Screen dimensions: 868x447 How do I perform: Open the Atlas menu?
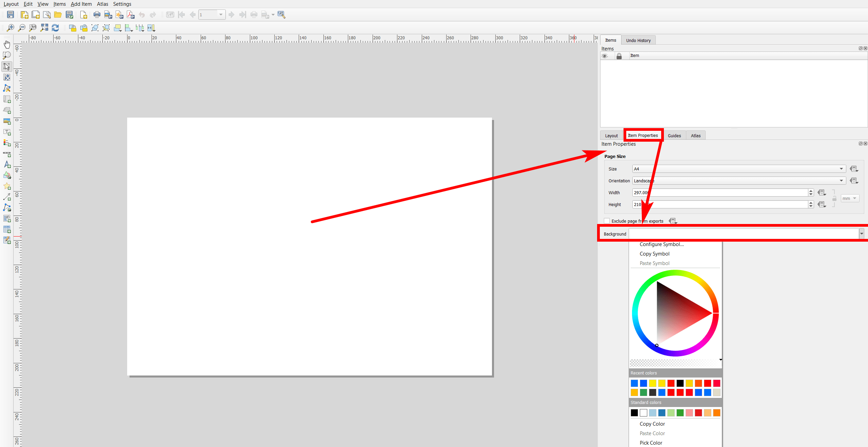[102, 4]
